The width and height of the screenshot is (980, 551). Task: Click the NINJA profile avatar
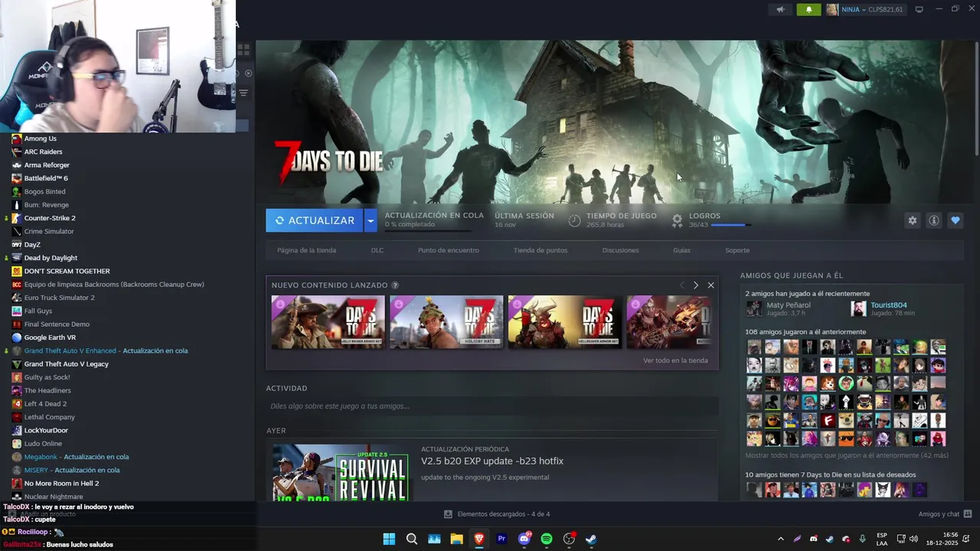click(x=832, y=9)
